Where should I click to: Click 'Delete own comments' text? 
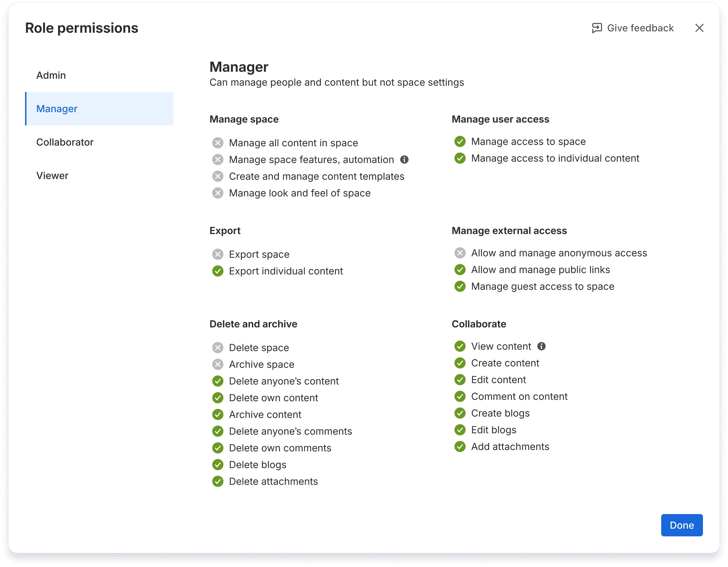pos(280,448)
